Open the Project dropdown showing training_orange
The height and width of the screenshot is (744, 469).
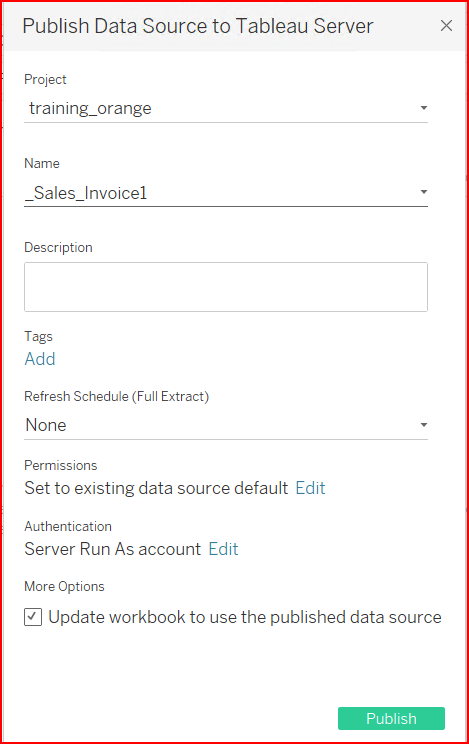click(226, 108)
